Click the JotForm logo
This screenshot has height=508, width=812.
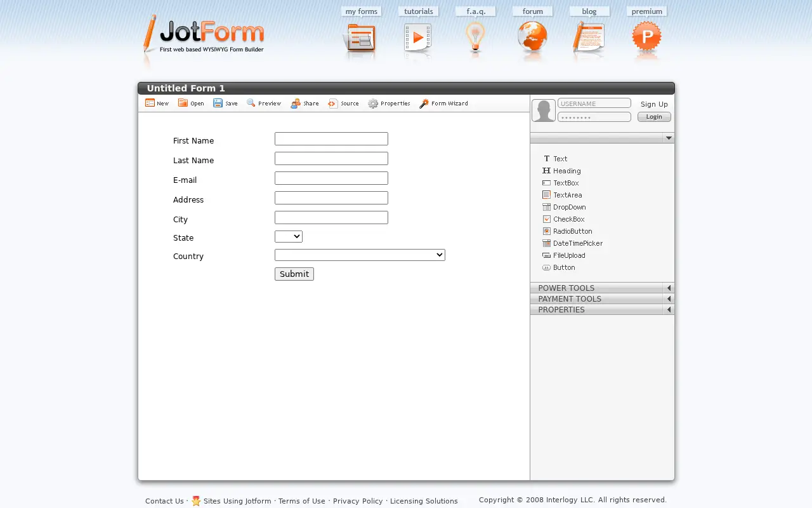204,36
